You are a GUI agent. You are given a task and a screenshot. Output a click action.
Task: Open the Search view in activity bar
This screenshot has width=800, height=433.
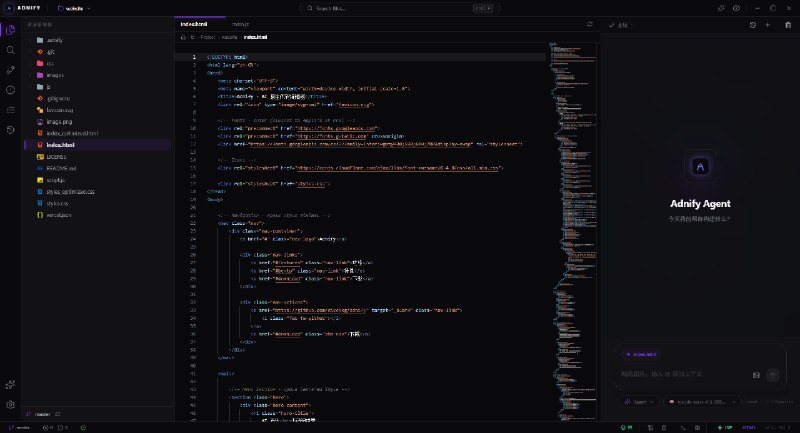[10, 50]
